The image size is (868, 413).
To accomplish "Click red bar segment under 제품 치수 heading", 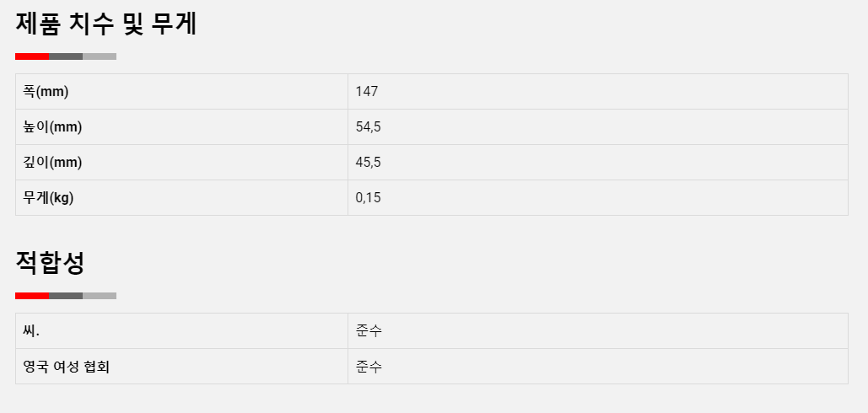I will (32, 56).
